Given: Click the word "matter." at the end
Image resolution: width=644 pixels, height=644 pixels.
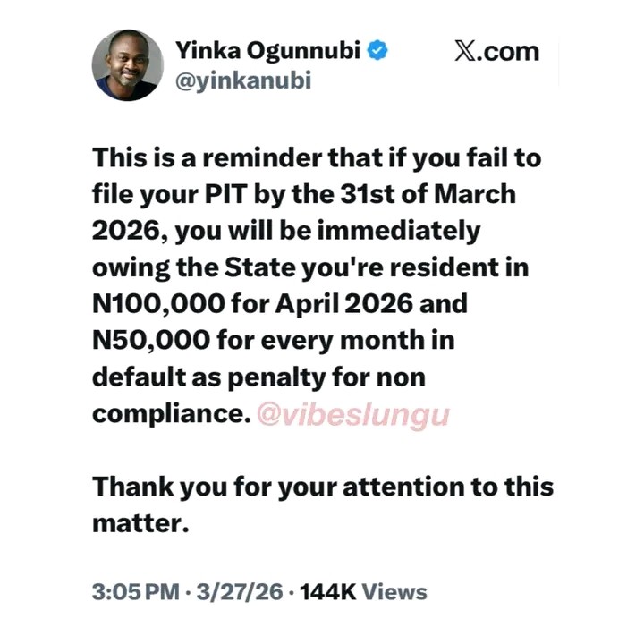Looking at the screenshot, I should point(140,523).
